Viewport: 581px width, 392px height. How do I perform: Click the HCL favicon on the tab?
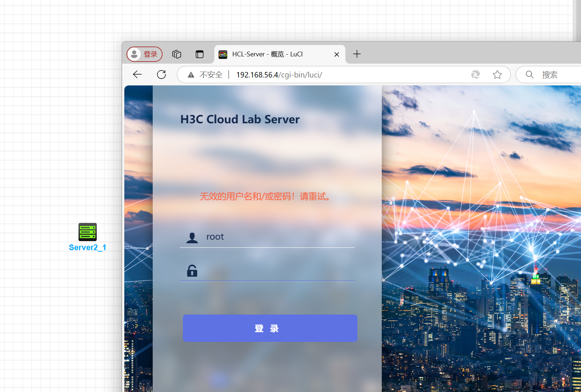[x=223, y=55]
